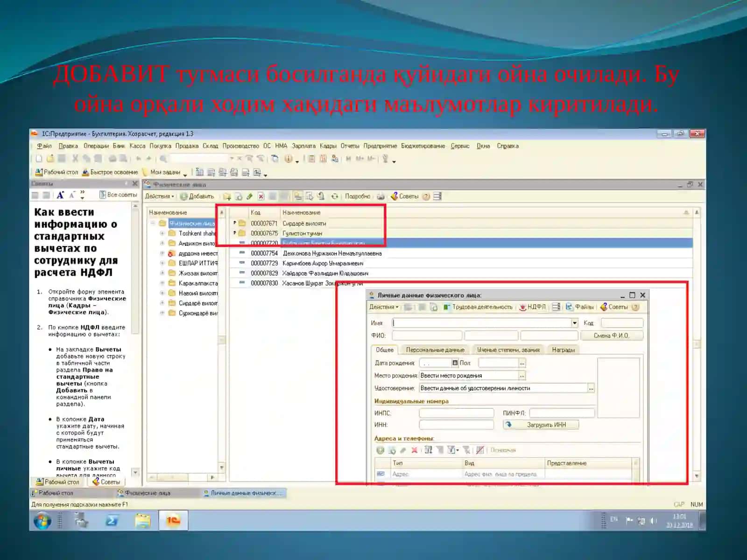Click the red X delete icon under Адреса и телефоны

point(414,450)
